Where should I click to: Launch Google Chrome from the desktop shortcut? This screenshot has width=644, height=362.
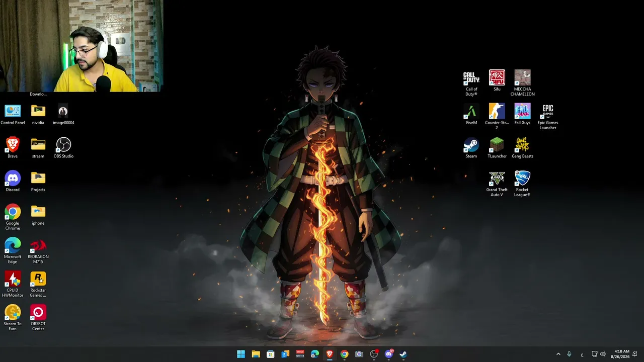tap(13, 217)
